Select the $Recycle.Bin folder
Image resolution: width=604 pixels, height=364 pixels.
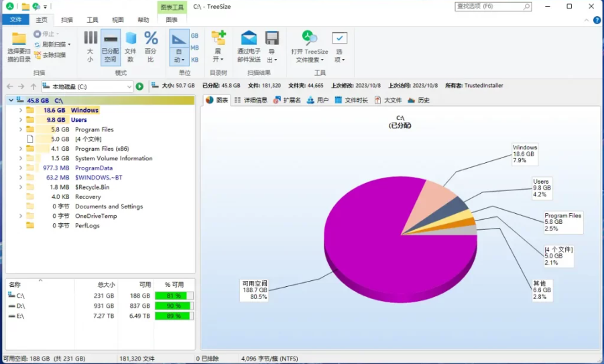coord(92,187)
